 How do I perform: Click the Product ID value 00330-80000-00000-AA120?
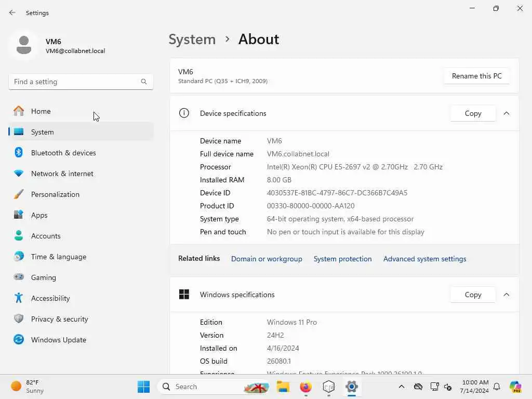point(311,206)
